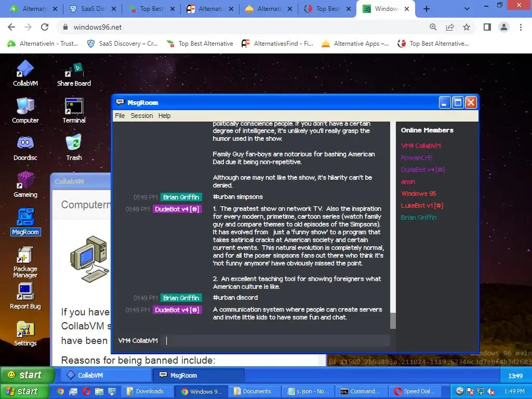This screenshot has height=399, width=532.
Task: Reload the windows96.net page
Action: [x=45, y=27]
